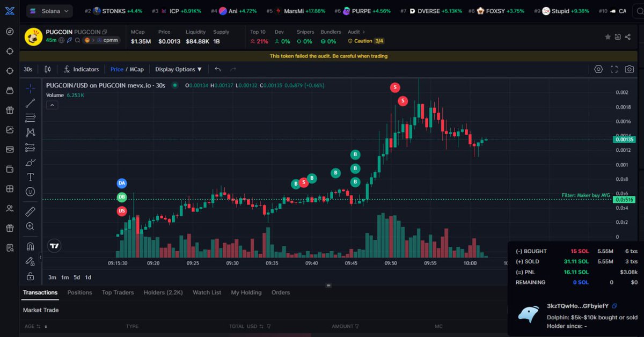Open the Watch List tab
644x337 pixels.
(x=207, y=292)
